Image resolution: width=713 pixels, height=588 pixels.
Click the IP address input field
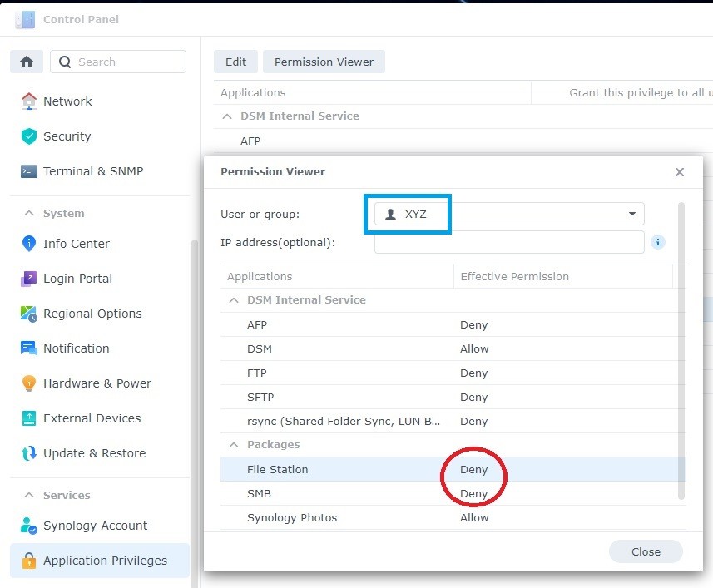point(508,241)
